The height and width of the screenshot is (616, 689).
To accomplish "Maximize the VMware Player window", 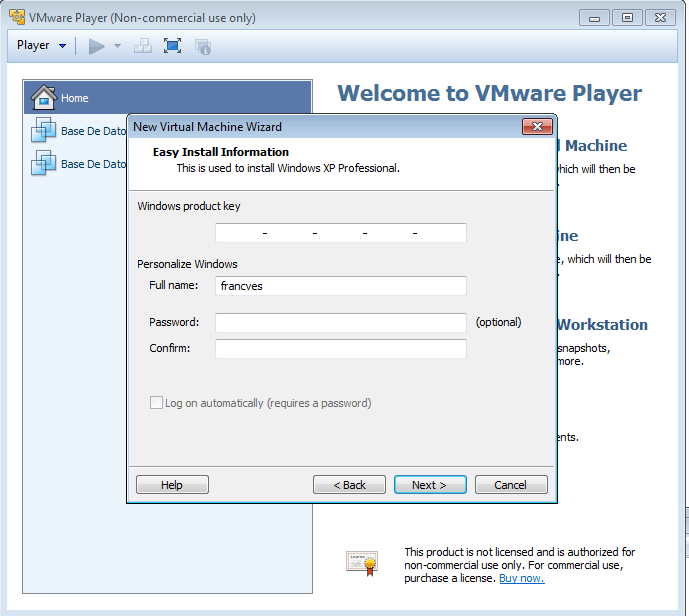I will (627, 18).
